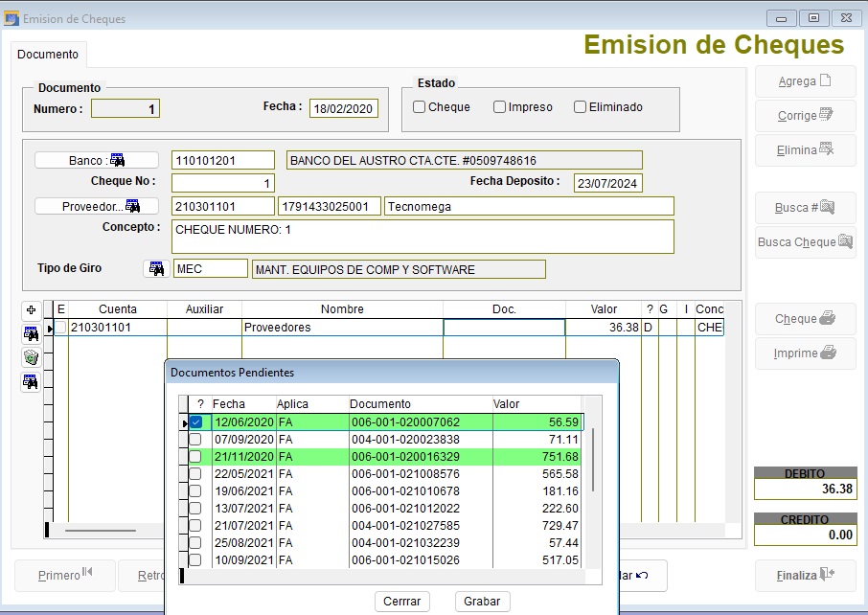Click the search icon below the plus button
The height and width of the screenshot is (615, 868).
click(31, 333)
